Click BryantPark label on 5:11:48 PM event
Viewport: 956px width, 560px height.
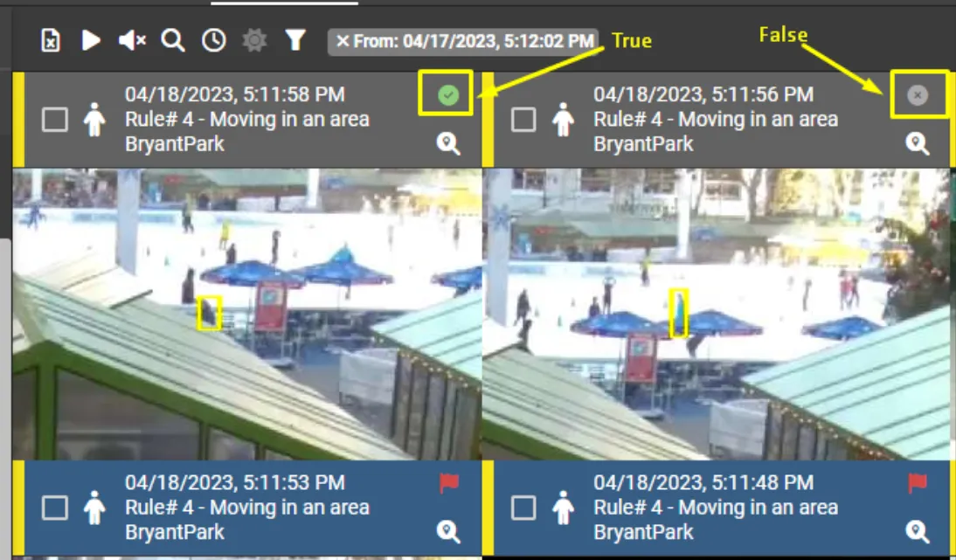(x=643, y=532)
